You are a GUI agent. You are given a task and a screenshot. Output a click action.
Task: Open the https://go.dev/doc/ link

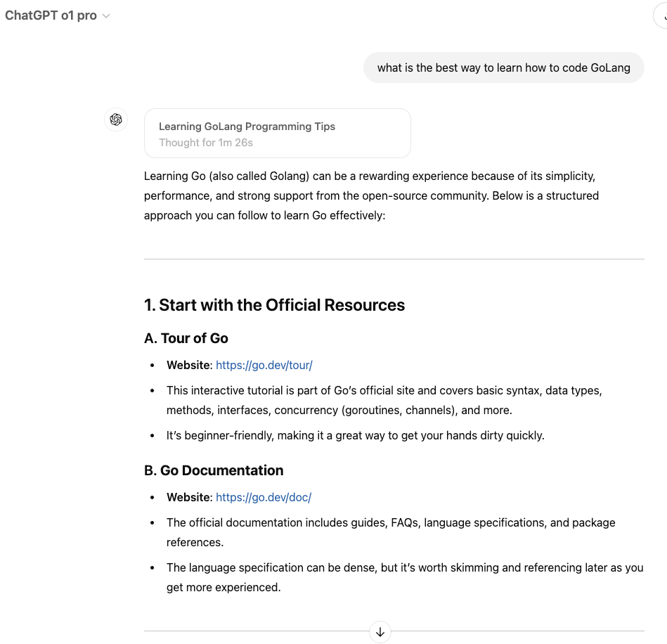(x=264, y=497)
